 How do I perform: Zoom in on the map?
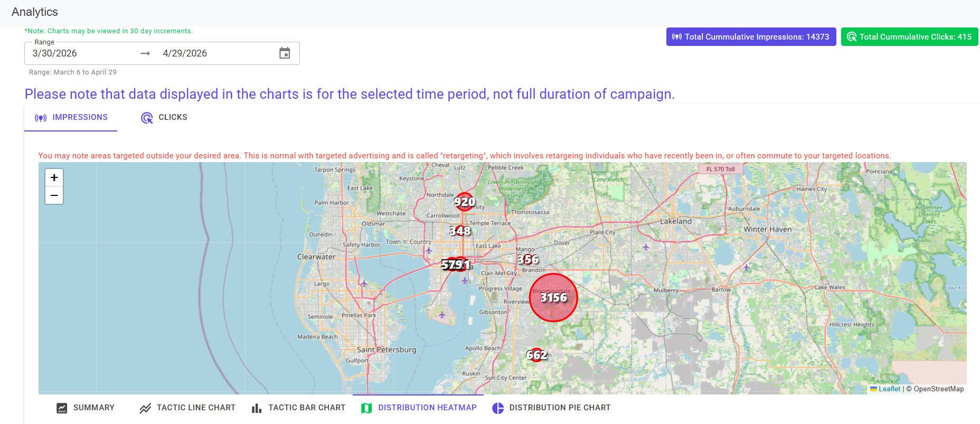click(x=54, y=177)
